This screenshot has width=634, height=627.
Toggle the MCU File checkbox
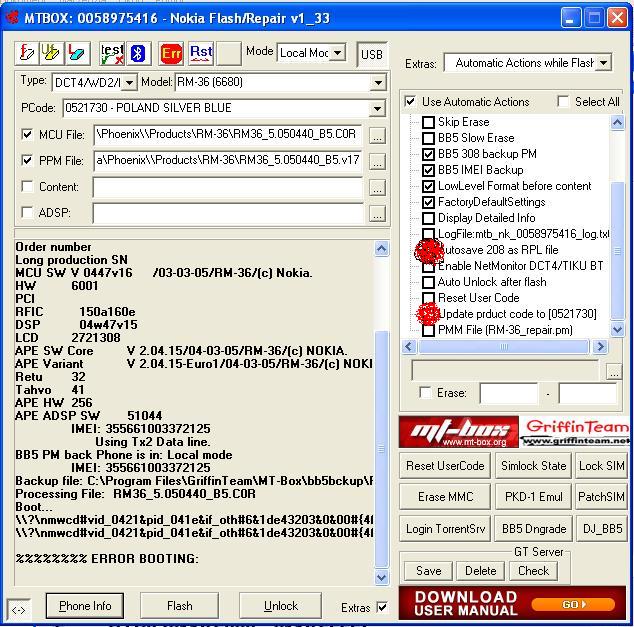(x=27, y=134)
